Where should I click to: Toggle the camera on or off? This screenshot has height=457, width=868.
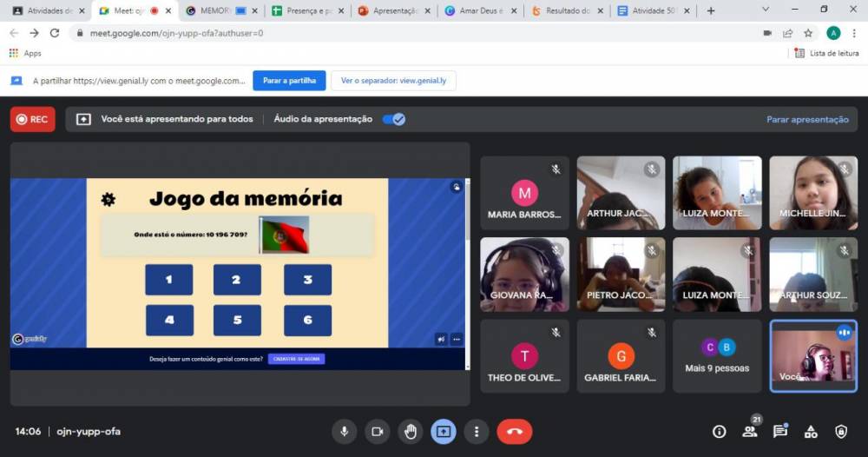click(378, 431)
